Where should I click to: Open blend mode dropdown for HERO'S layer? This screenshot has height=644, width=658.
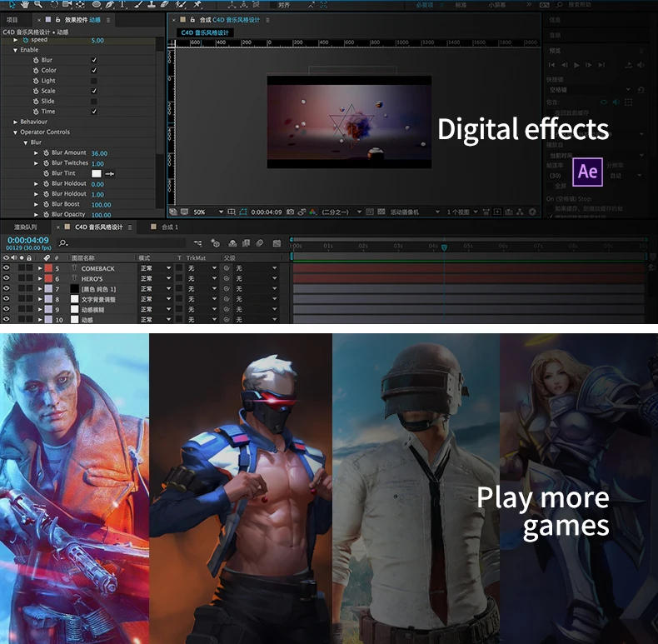tap(155, 278)
